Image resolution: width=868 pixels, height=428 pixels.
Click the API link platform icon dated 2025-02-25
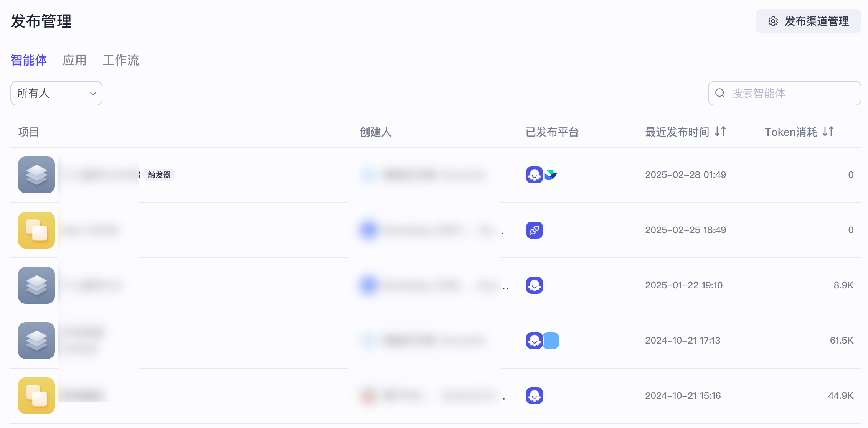point(535,230)
